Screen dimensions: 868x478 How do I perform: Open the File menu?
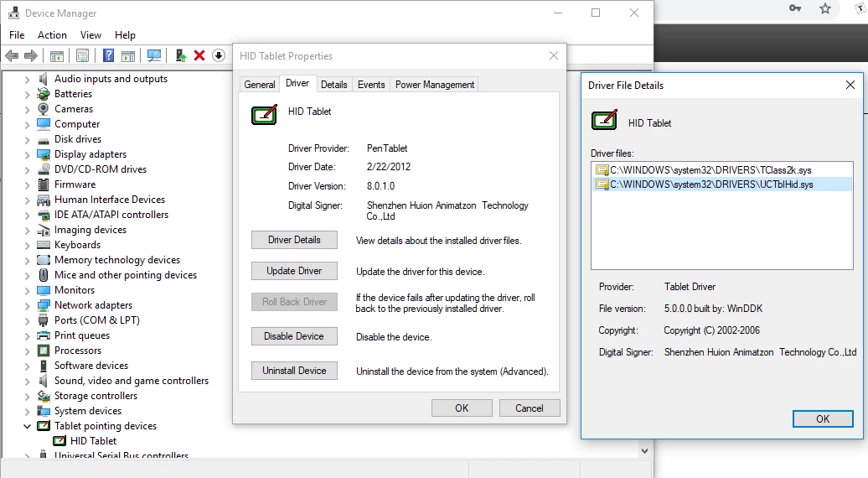[x=17, y=35]
